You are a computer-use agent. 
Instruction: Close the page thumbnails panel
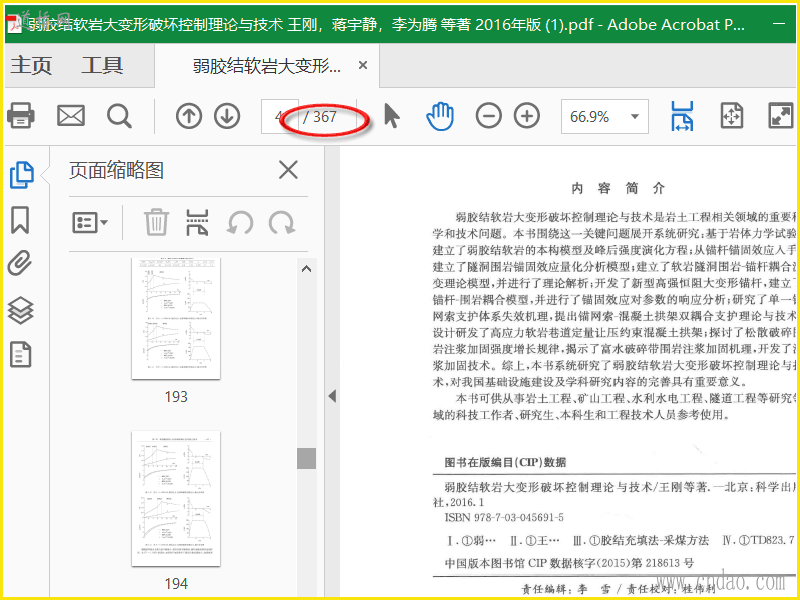[288, 170]
